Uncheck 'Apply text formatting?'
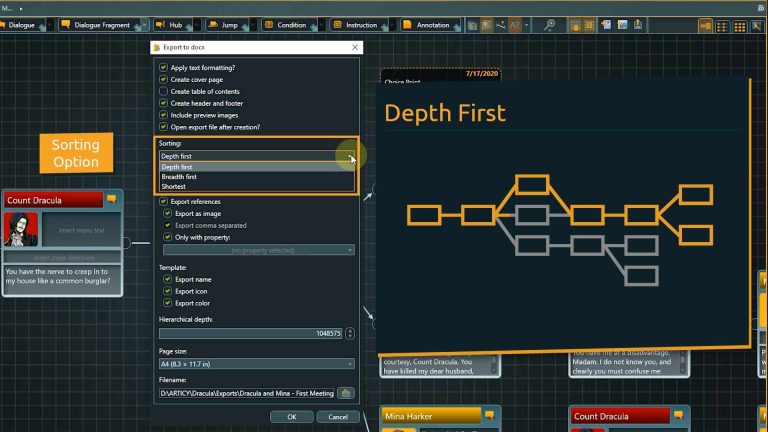Image resolution: width=768 pixels, height=432 pixels. (x=163, y=67)
